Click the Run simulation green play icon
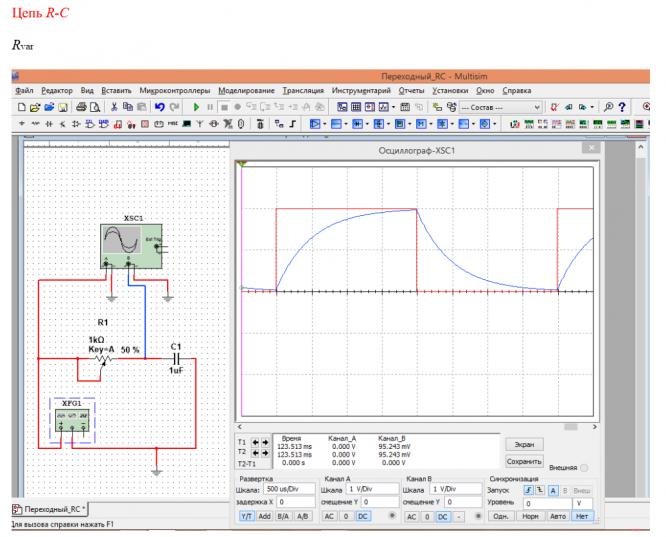 (196, 106)
